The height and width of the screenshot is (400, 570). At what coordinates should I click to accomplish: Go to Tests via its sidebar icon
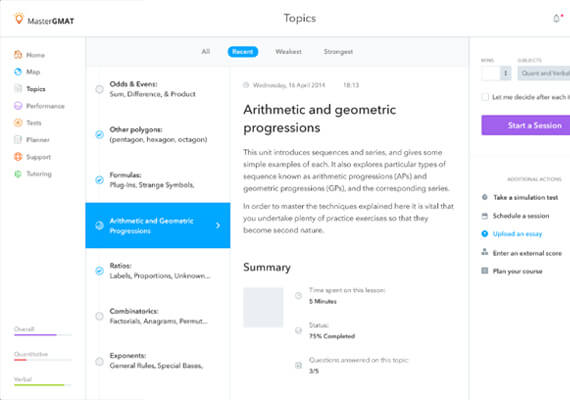click(x=18, y=123)
